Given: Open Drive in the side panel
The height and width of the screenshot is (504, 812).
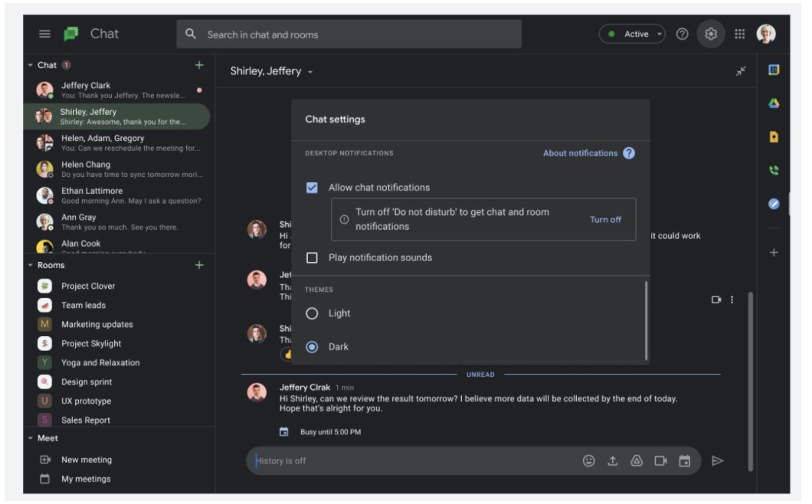Looking at the screenshot, I should pos(774,103).
